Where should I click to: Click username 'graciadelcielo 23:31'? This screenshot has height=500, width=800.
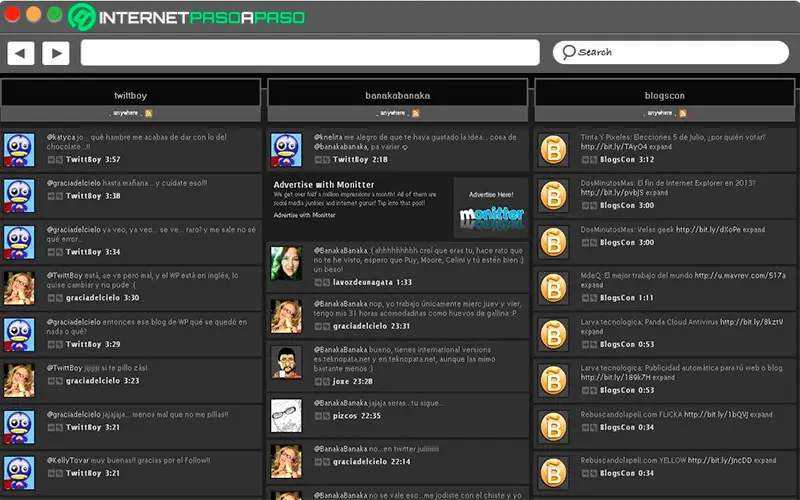[371, 326]
